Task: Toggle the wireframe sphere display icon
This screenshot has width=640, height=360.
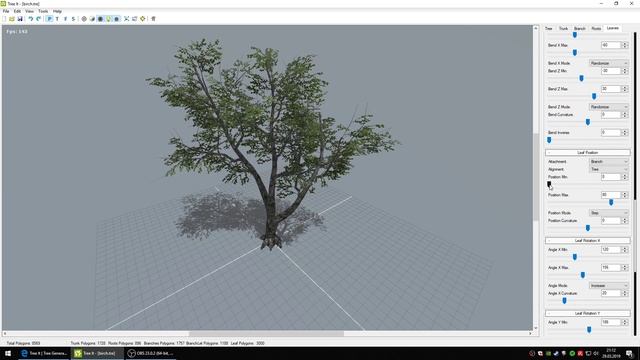Action: tap(84, 19)
